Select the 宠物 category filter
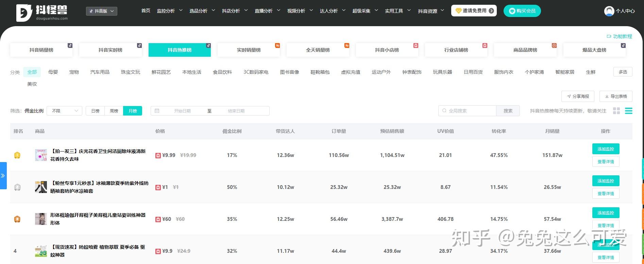This screenshot has height=264, width=644. click(74, 72)
